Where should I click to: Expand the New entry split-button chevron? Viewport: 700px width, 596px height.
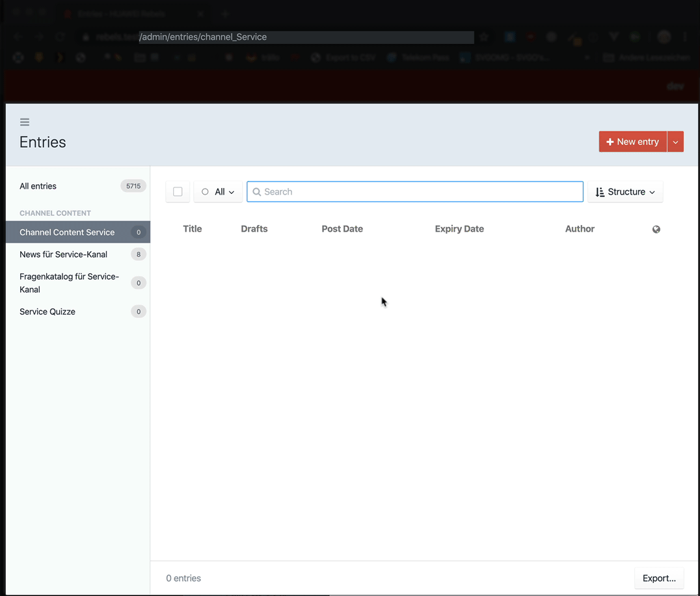[x=675, y=141]
